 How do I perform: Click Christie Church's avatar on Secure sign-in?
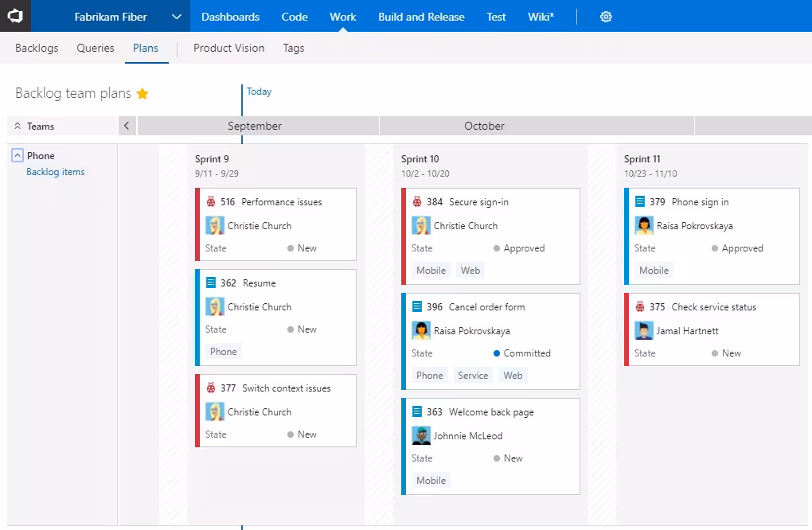point(420,225)
